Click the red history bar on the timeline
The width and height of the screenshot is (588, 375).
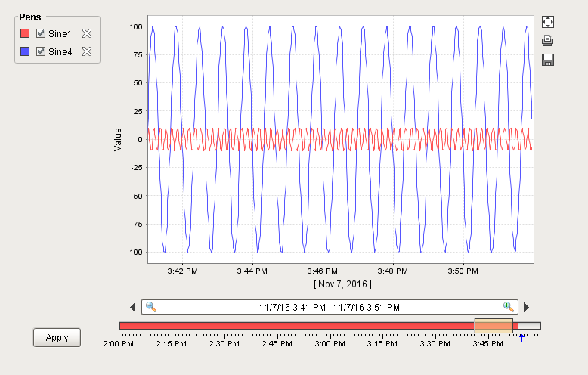point(295,326)
